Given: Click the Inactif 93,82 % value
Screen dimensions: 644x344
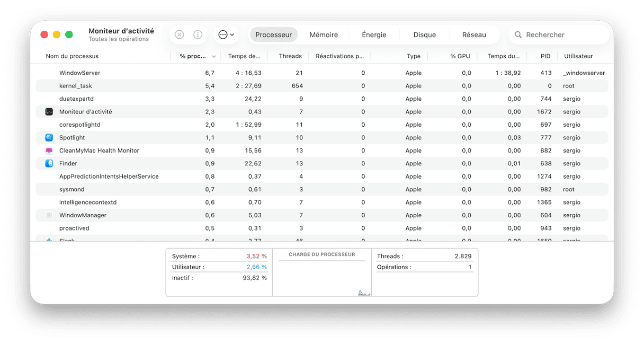Looking at the screenshot, I should [x=255, y=278].
